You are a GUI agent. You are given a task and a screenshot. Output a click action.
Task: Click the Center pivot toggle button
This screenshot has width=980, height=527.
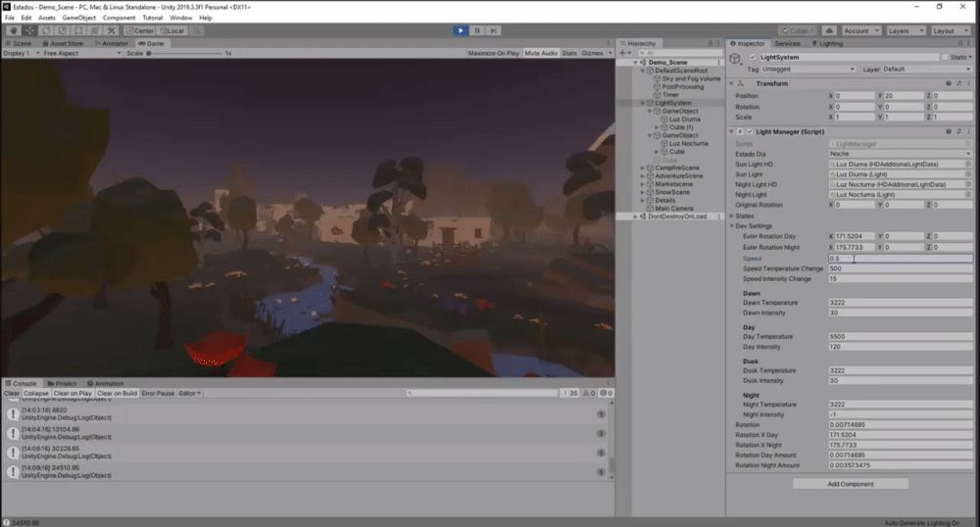click(x=139, y=30)
